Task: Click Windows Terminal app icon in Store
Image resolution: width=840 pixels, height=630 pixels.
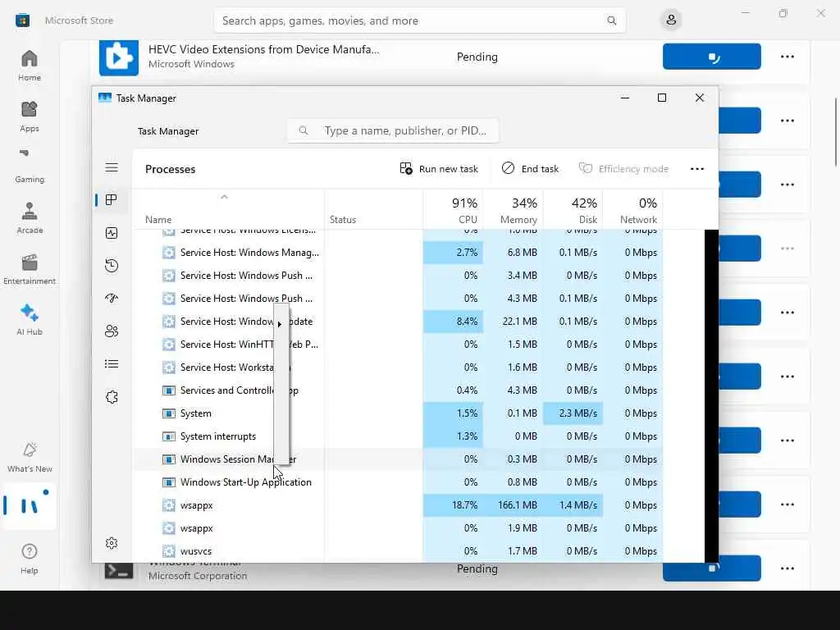Action: [118, 571]
